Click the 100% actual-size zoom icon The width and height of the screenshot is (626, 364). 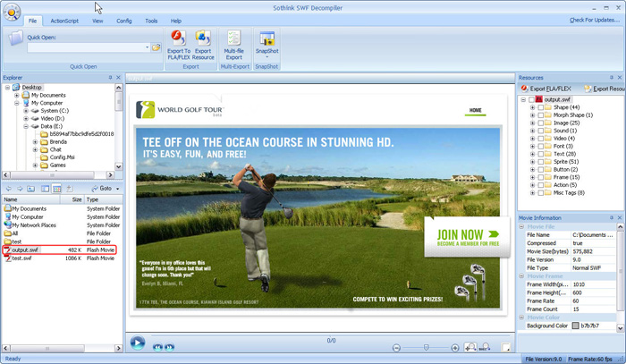[x=485, y=347]
